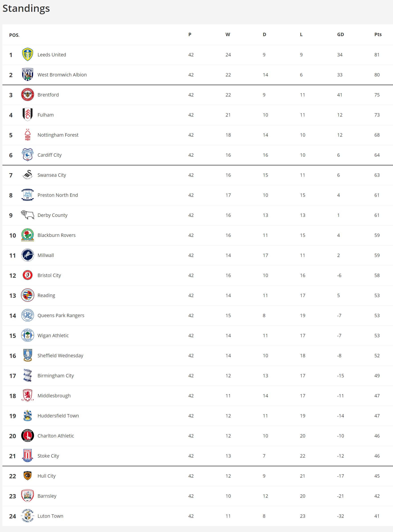Click the West Bromwich Albion crest
This screenshot has height=532, width=393.
(28, 75)
